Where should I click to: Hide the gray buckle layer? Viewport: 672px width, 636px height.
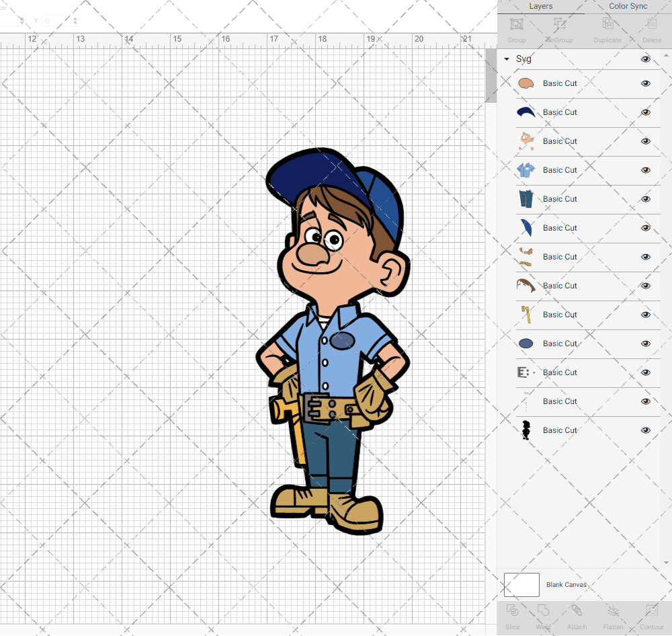pos(646,372)
